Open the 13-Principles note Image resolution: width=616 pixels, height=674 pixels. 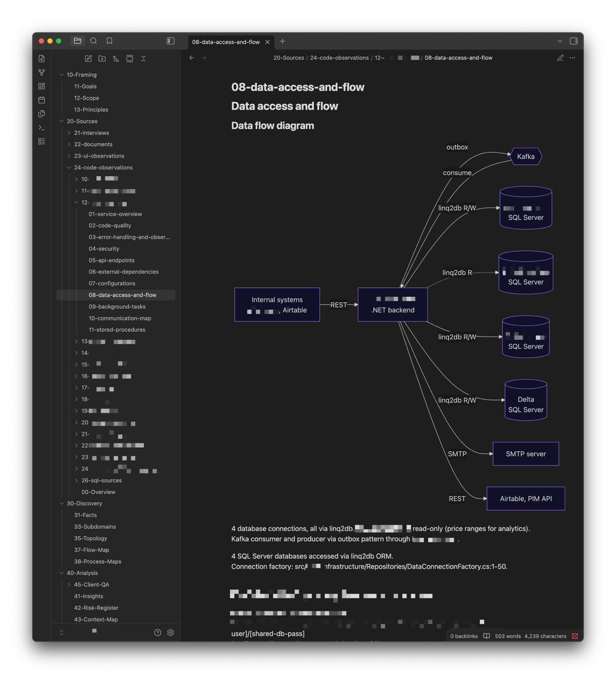[91, 110]
